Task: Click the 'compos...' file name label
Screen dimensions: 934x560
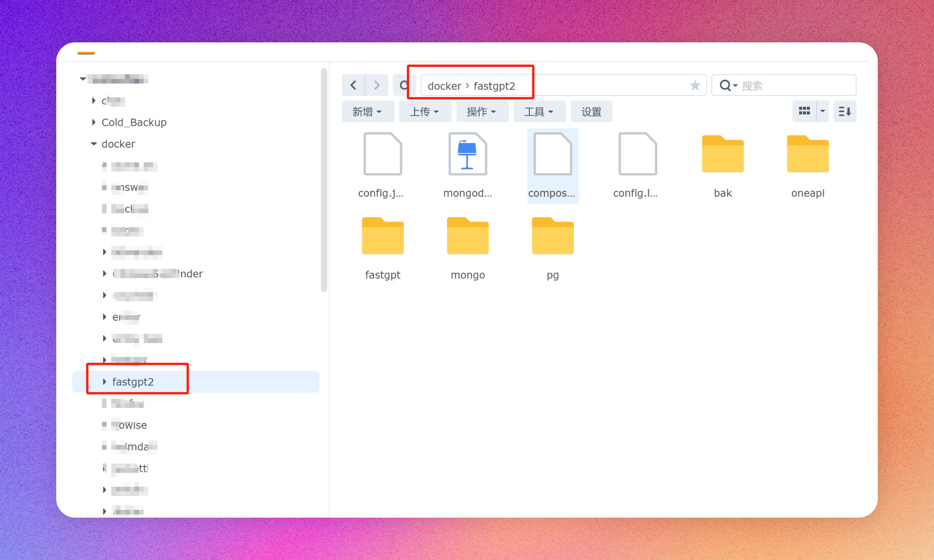Action: click(552, 193)
